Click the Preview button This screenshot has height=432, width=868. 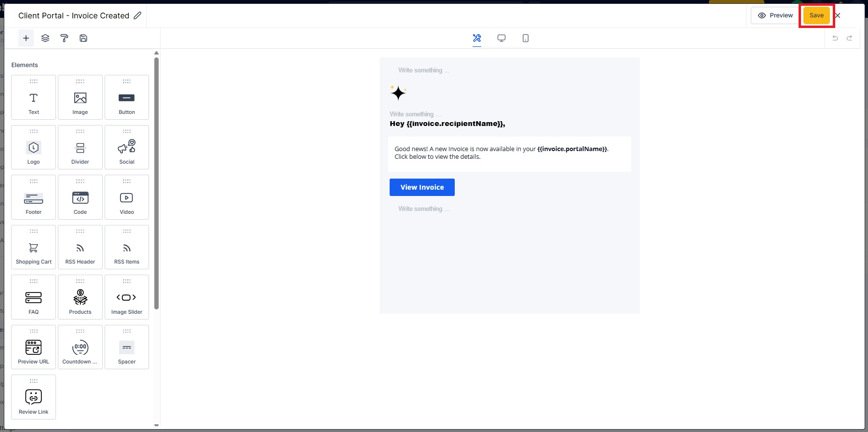tap(775, 15)
